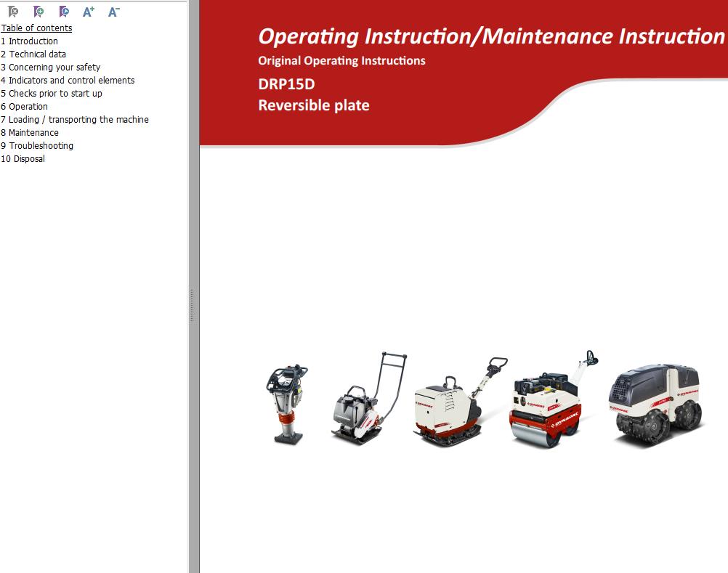Click 'Original Operating Instructions' subtitle
Screen dimensions: 728x573
(341, 61)
